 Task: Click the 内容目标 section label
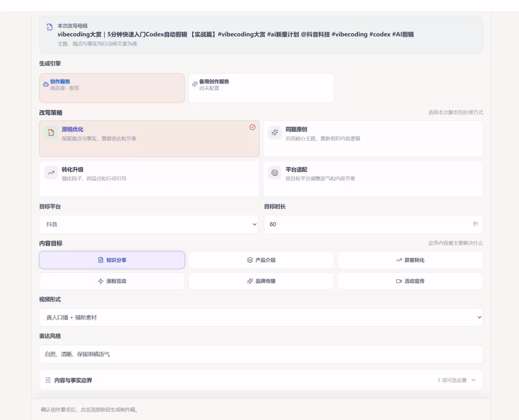pos(50,243)
